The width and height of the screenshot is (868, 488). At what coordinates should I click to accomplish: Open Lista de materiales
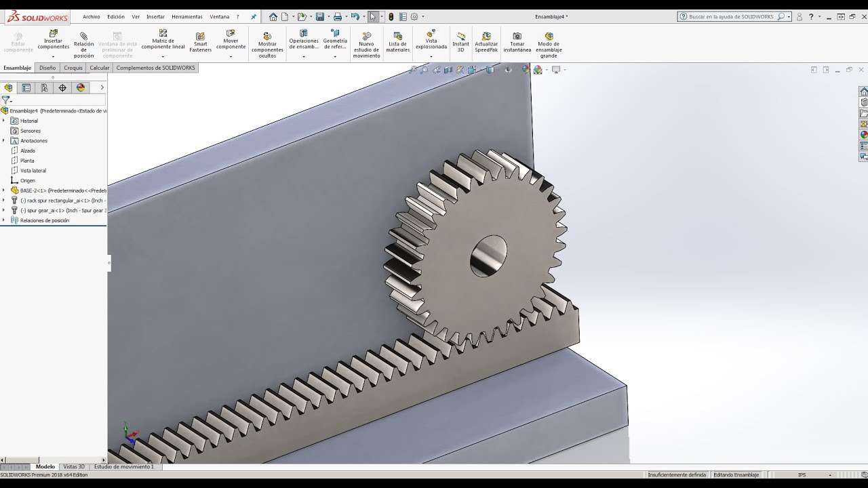click(397, 42)
